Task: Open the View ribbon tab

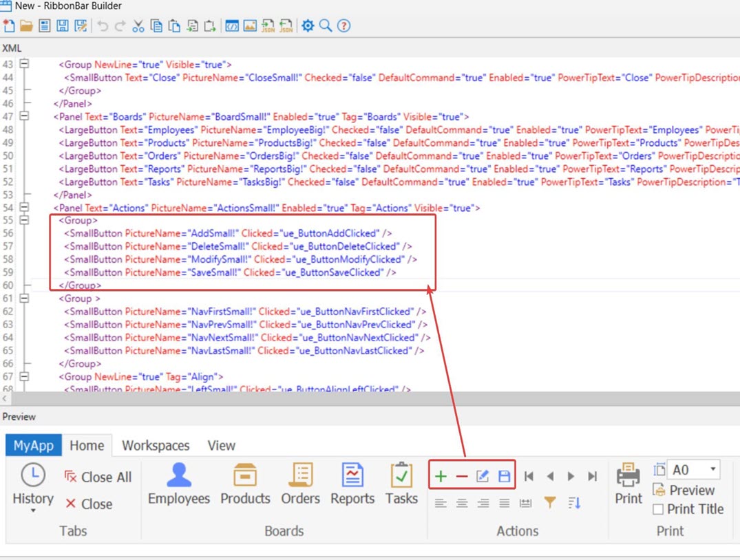Action: (221, 445)
